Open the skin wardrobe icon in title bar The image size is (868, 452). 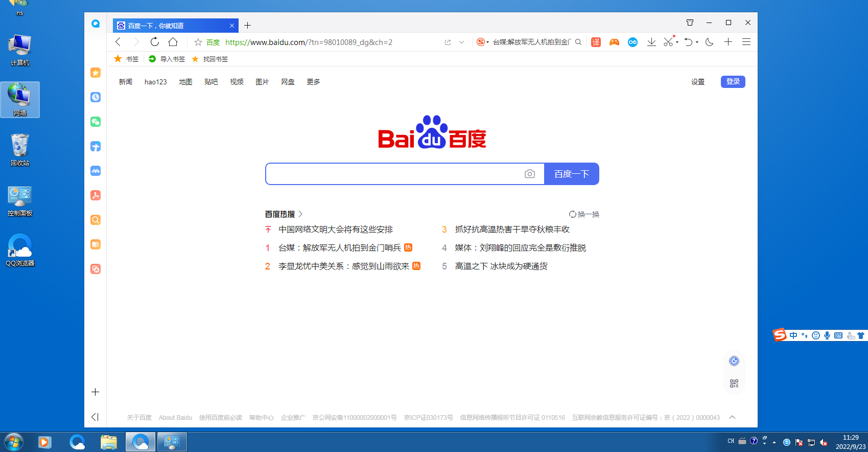690,22
